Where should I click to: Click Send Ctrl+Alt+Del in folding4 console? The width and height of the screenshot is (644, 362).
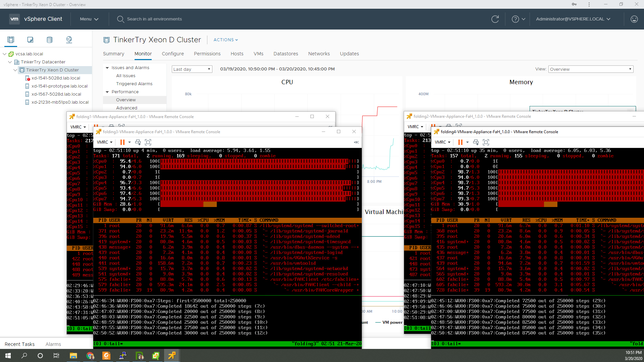[x=476, y=142]
